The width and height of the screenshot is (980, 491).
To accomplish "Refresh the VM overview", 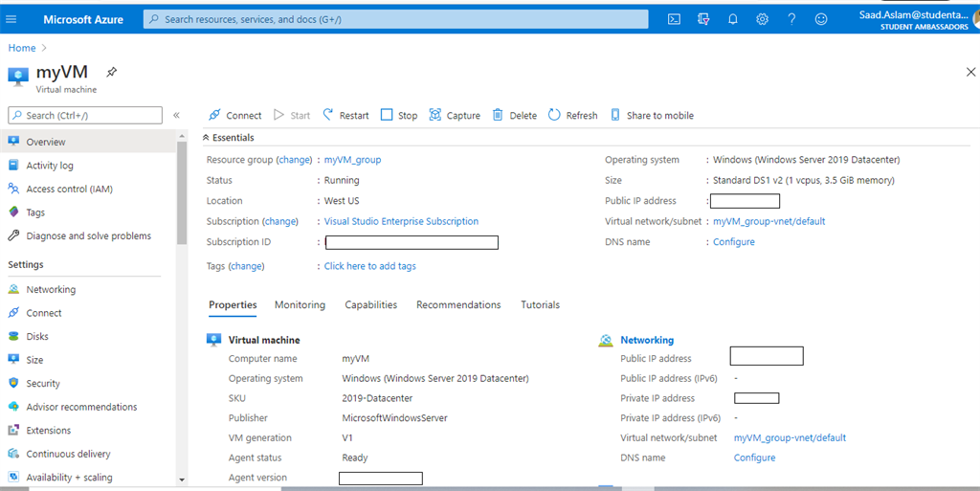I will tap(572, 115).
